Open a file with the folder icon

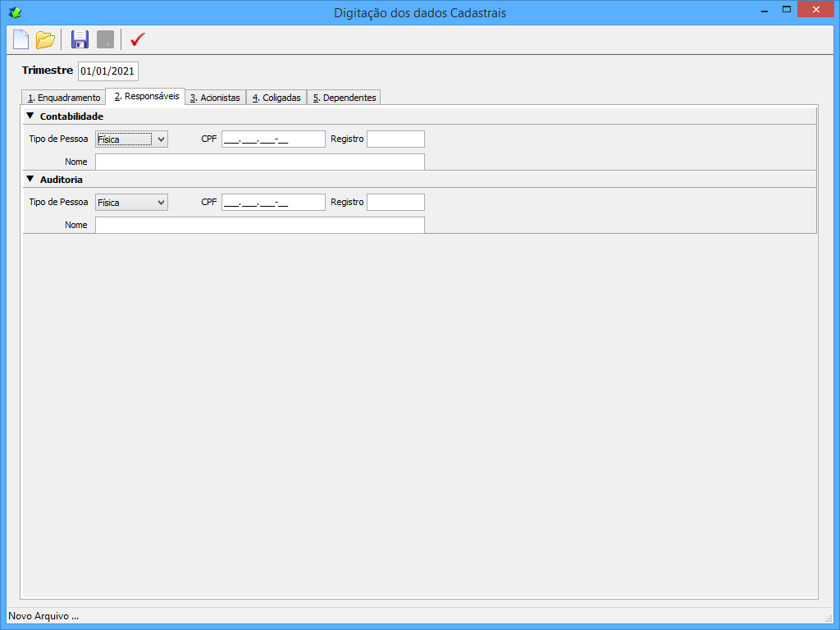tap(46, 39)
